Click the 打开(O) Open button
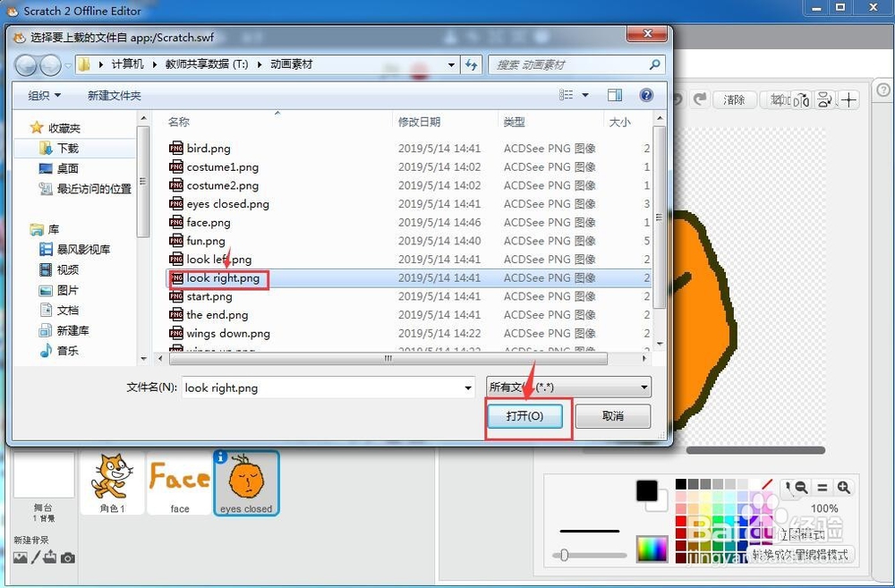This screenshot has width=895, height=588. tap(524, 415)
